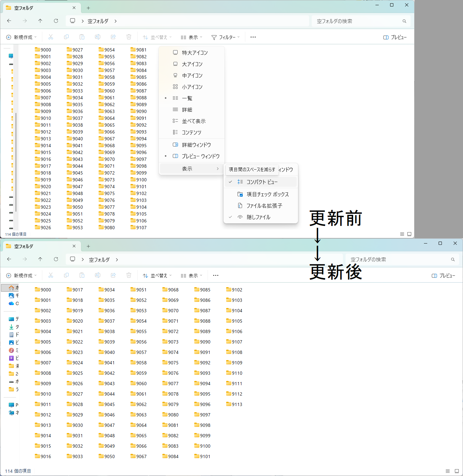Screen dimensions: 463x476
Task: Click Paste icon in lower window toolbar
Action: 82,275
